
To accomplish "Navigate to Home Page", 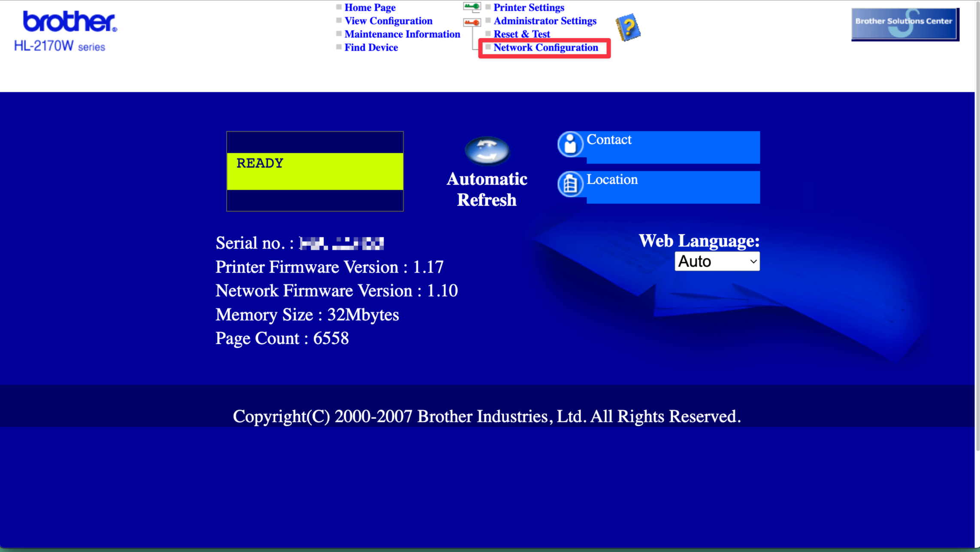I will pyautogui.click(x=370, y=7).
